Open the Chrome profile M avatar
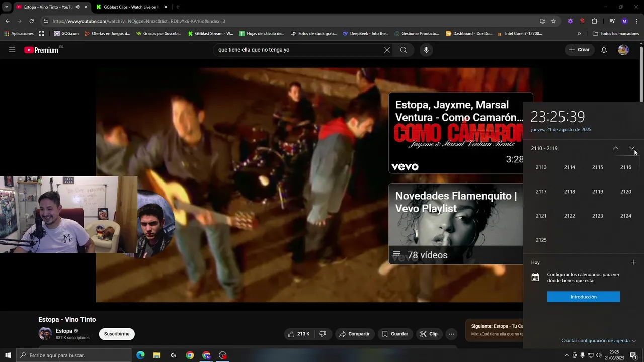Screen dimensions: 644x362 pyautogui.click(x=624, y=21)
